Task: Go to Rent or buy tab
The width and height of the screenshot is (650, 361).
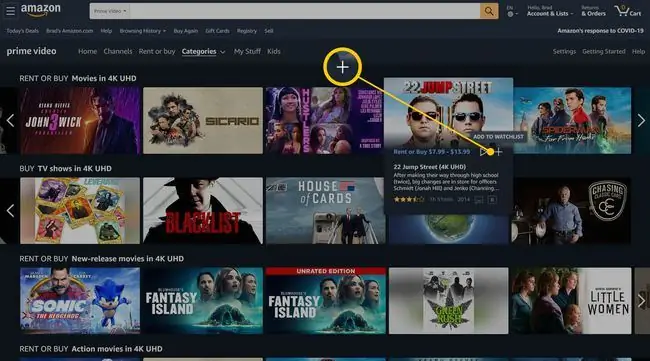Action: pos(157,51)
